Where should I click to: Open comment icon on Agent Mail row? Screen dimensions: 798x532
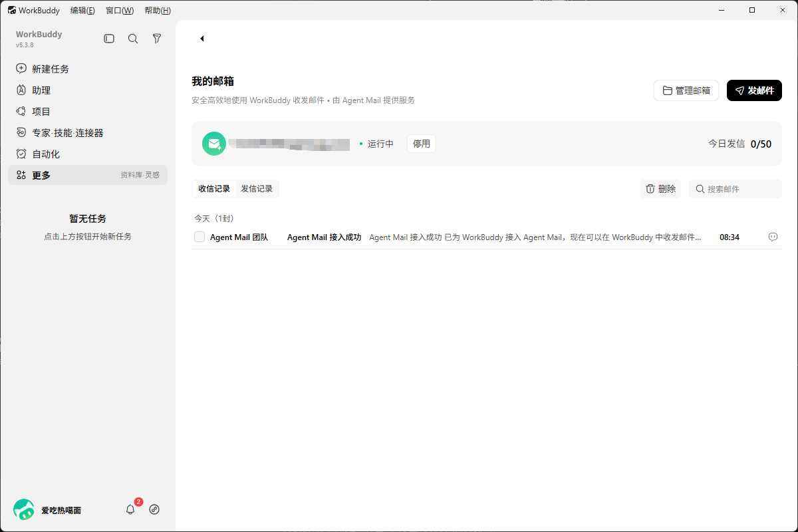coord(773,237)
